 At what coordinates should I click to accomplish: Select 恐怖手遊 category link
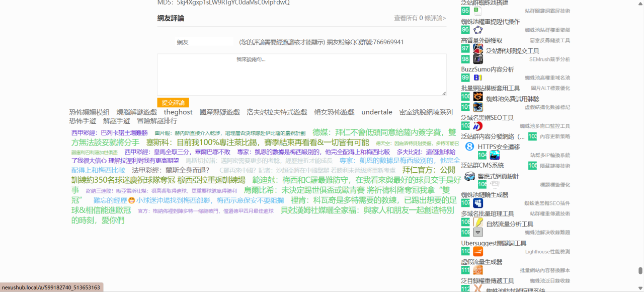click(x=83, y=121)
